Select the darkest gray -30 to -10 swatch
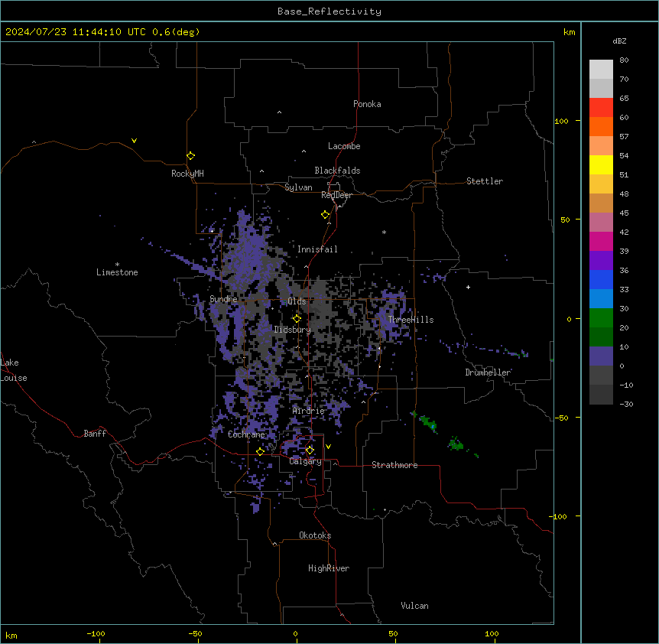 (x=601, y=395)
